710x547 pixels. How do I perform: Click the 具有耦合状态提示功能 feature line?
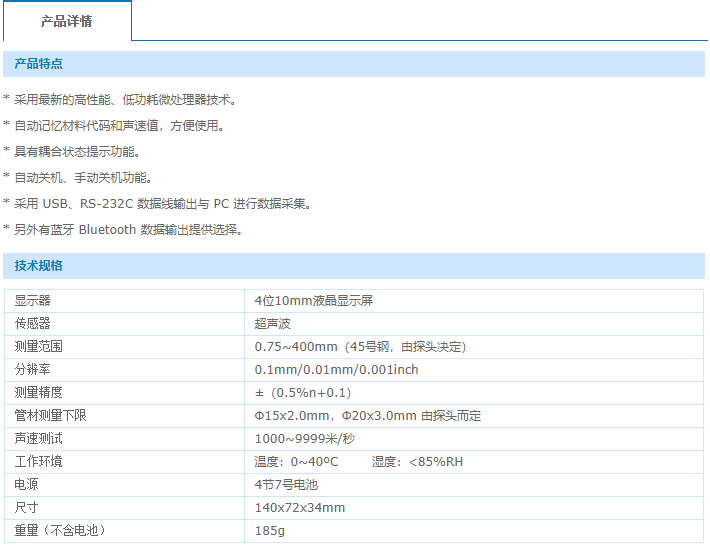click(77, 152)
